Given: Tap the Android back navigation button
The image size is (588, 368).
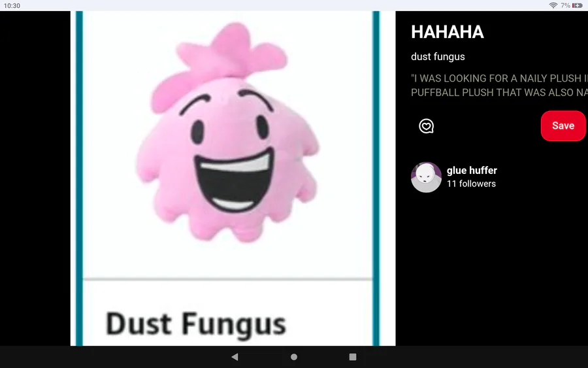Looking at the screenshot, I should [235, 357].
